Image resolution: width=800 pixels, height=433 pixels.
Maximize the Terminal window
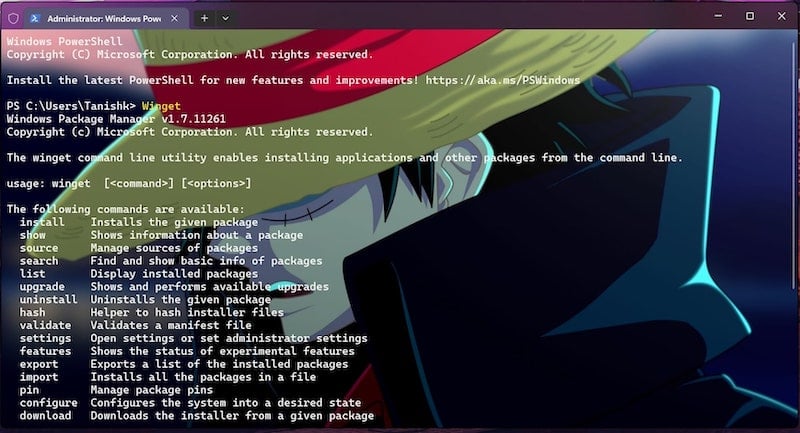click(749, 16)
